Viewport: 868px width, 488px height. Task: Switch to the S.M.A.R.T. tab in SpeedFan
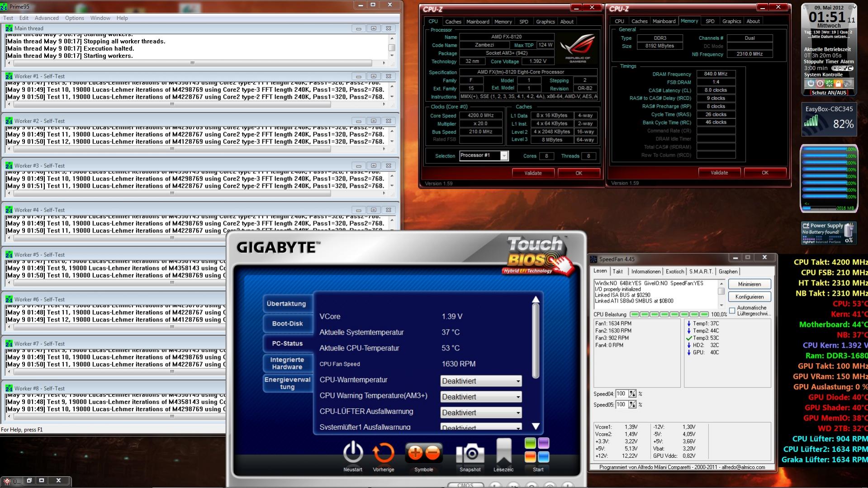tap(701, 271)
